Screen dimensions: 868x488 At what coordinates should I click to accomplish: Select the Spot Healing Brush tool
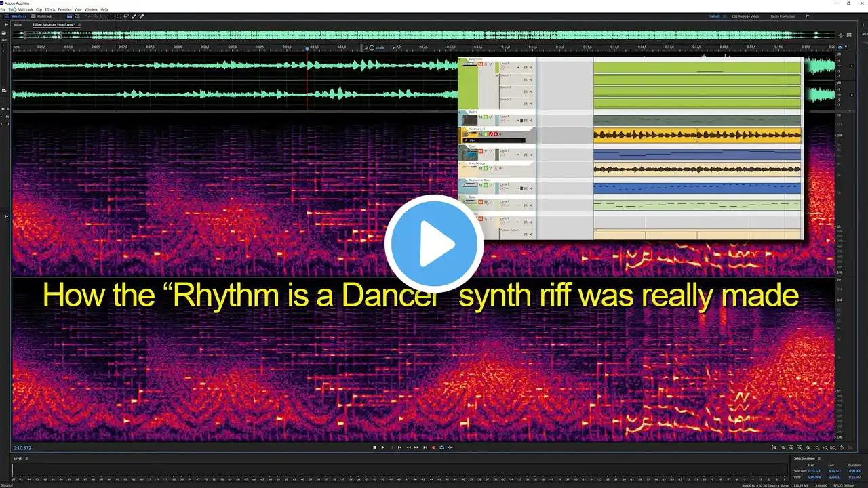click(141, 16)
